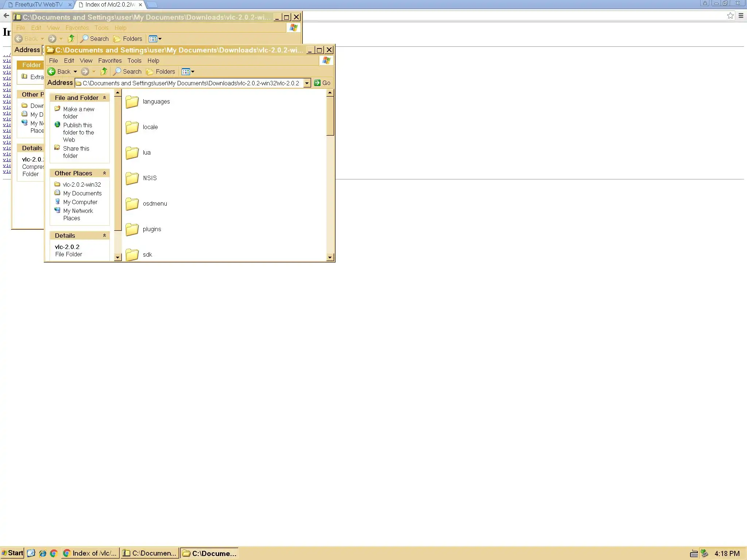
Task: Select the languages folder icon
Action: [x=132, y=102]
